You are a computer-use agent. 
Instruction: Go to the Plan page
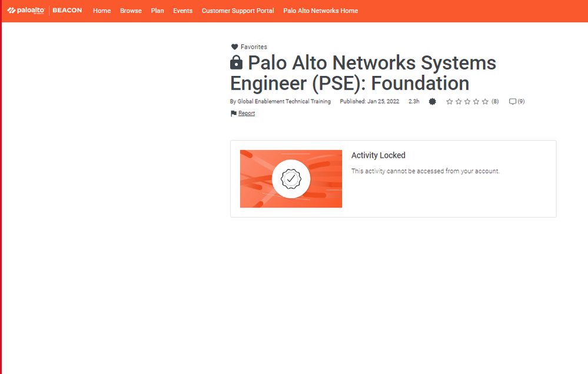coord(158,11)
